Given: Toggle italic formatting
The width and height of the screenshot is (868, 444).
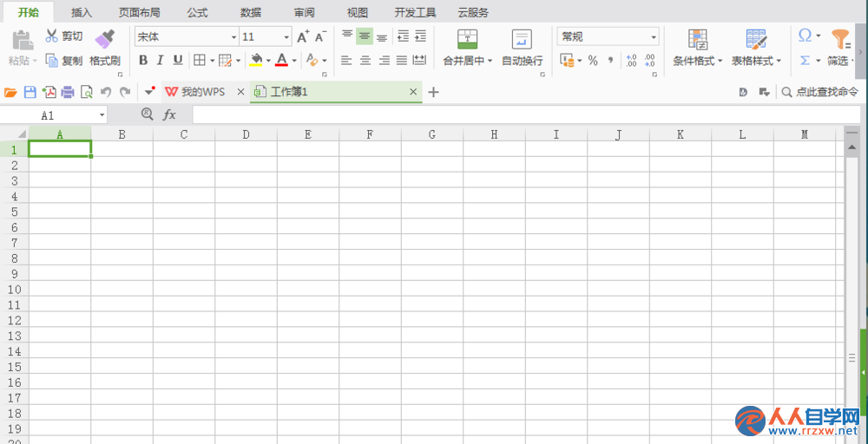Looking at the screenshot, I should pyautogui.click(x=161, y=60).
